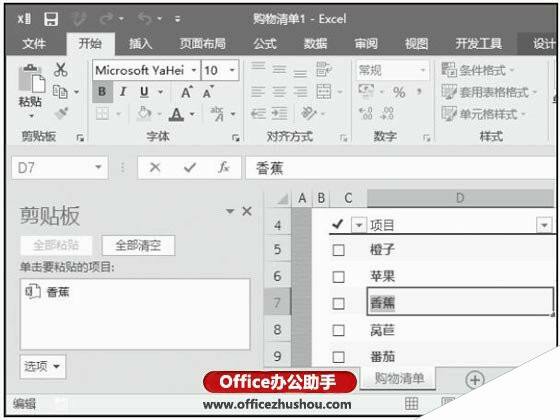This screenshot has height=420, width=560.
Task: Switch to the 数据 Data tab
Action: click(315, 44)
